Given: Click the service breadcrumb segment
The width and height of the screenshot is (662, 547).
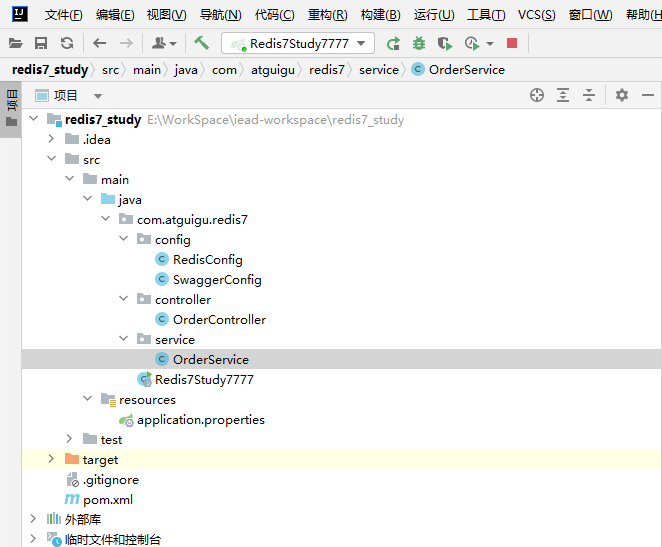Looking at the screenshot, I should coord(379,70).
